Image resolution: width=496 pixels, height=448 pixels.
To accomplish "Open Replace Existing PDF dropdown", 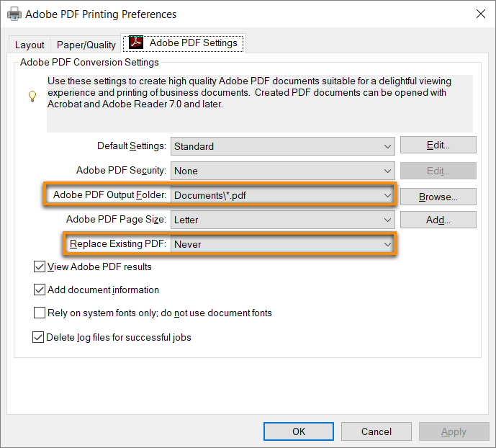I will (x=283, y=244).
